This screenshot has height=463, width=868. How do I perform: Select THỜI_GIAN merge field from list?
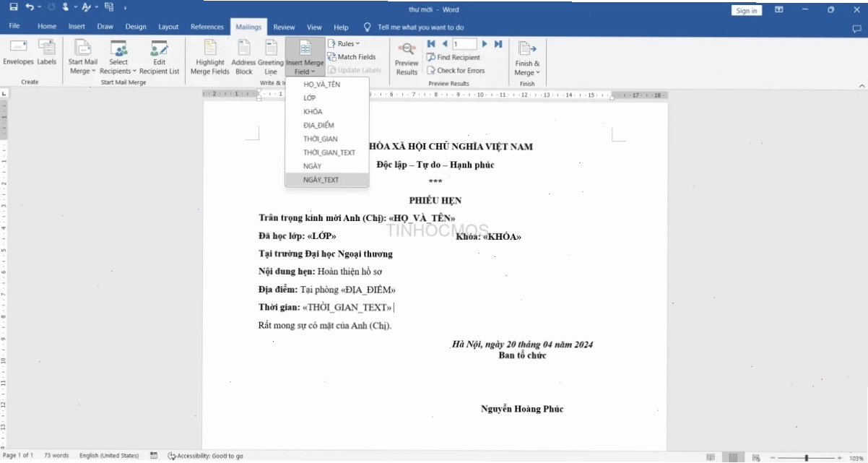click(327, 139)
